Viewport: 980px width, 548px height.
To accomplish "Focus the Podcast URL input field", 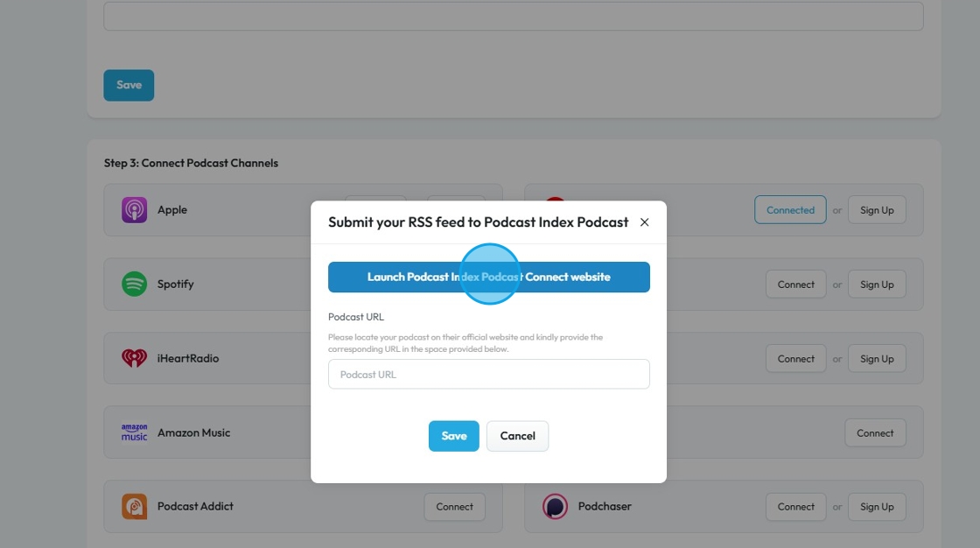I will [488, 374].
